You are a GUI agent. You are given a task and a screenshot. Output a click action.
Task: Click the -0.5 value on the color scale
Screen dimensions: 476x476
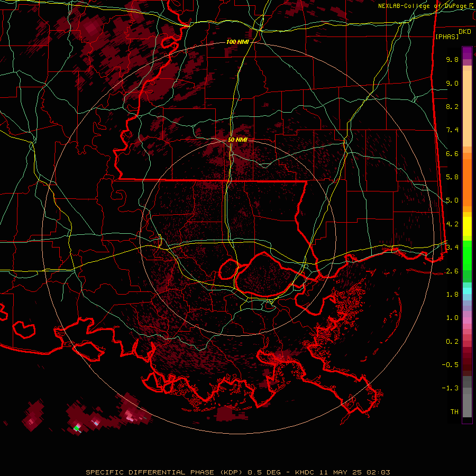pyautogui.click(x=450, y=365)
